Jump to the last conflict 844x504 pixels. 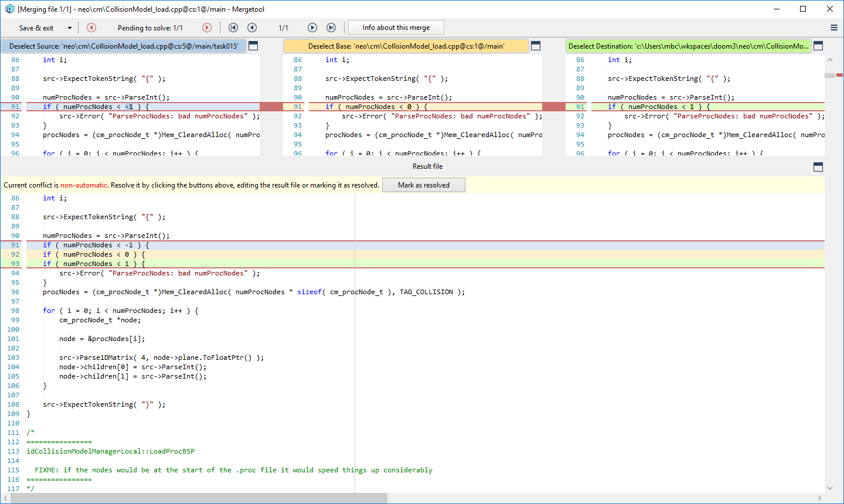pos(331,27)
